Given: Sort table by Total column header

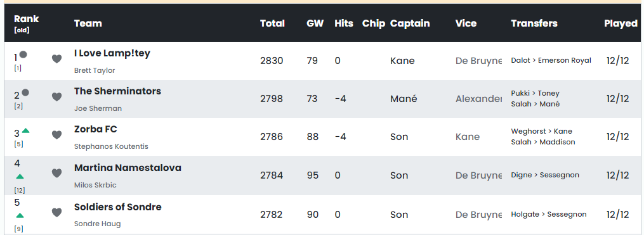Looking at the screenshot, I should (x=272, y=23).
